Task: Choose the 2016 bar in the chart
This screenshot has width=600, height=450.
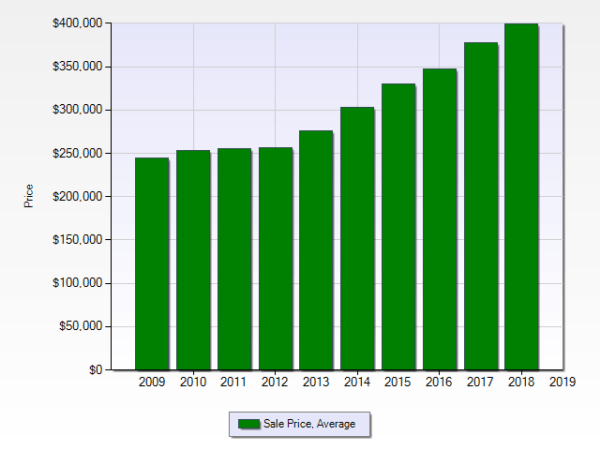Action: click(440, 219)
